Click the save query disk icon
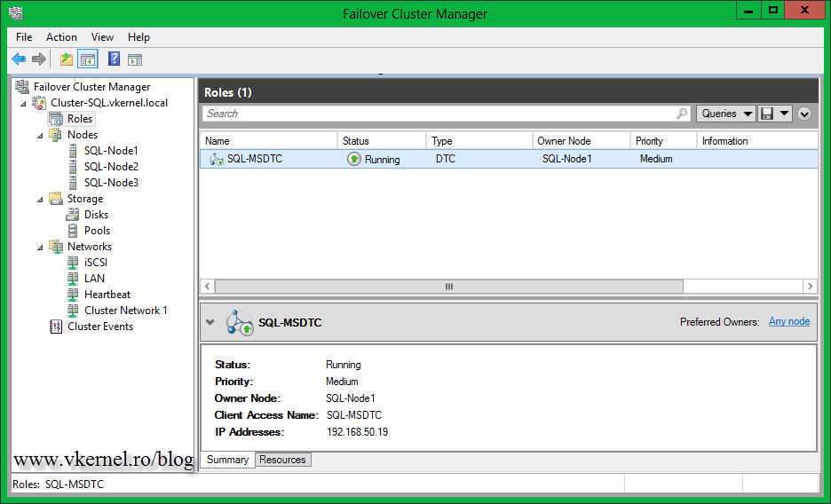 tap(767, 114)
